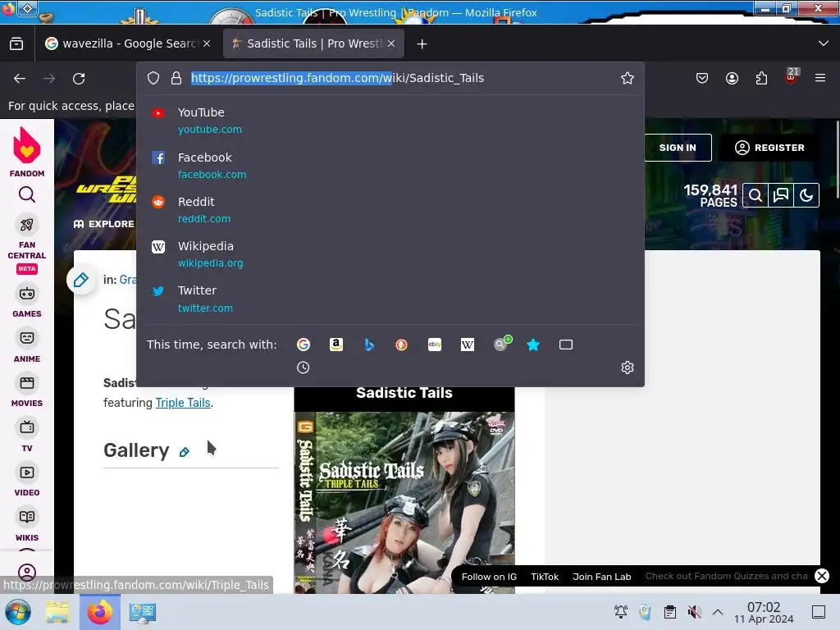840x630 pixels.
Task: Open Fan Central rocket icon
Action: [x=27, y=225]
